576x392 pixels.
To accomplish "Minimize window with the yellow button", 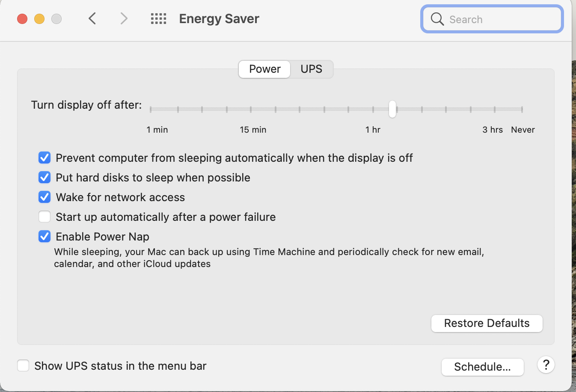I will tap(39, 19).
